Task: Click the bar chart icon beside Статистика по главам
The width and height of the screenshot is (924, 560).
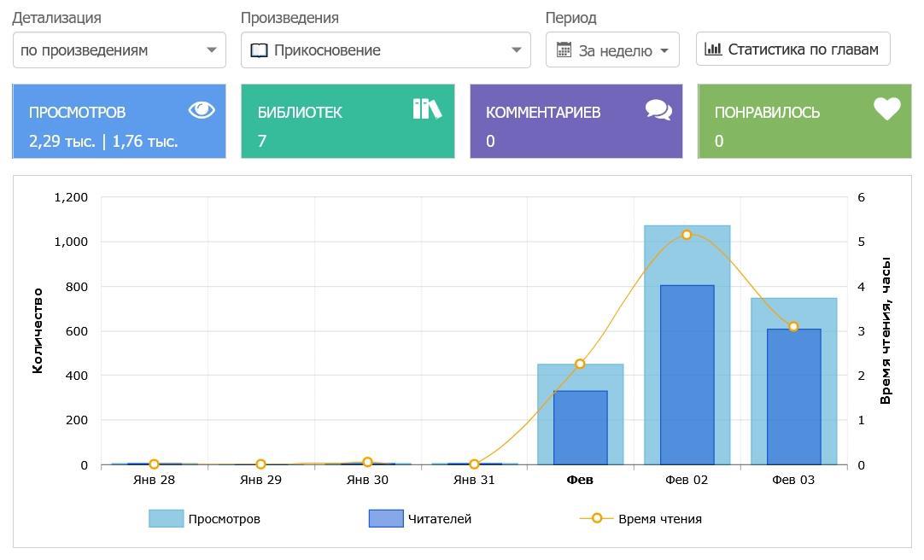Action: coord(713,49)
